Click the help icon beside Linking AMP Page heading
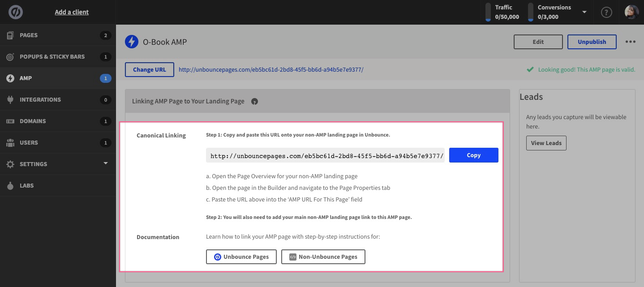The height and width of the screenshot is (287, 644). point(254,102)
